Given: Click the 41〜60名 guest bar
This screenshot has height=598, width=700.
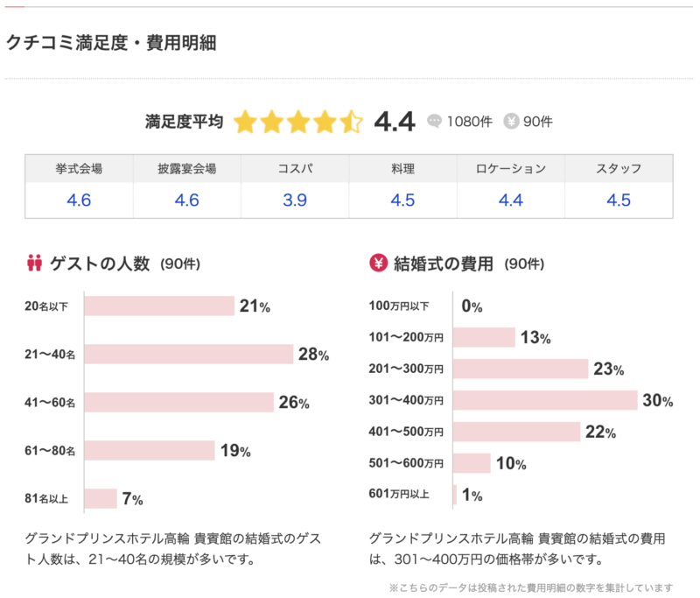Looking at the screenshot, I should pyautogui.click(x=179, y=403).
